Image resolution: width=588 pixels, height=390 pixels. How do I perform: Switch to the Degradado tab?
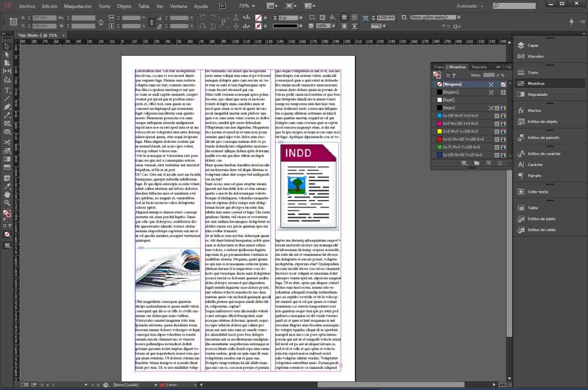click(479, 67)
